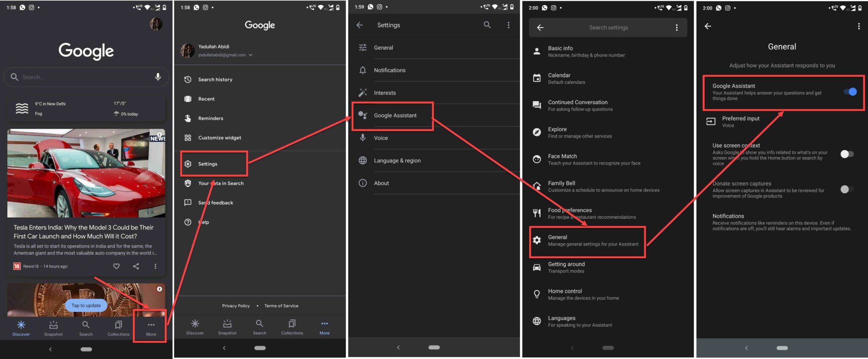The width and height of the screenshot is (868, 359).
Task: Open the Tesla Model 3 article image
Action: tap(86, 173)
